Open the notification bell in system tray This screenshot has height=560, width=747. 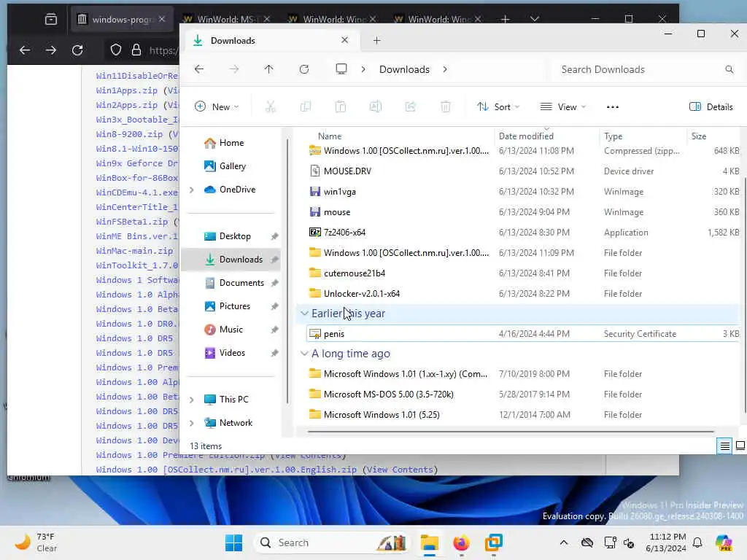point(697,542)
